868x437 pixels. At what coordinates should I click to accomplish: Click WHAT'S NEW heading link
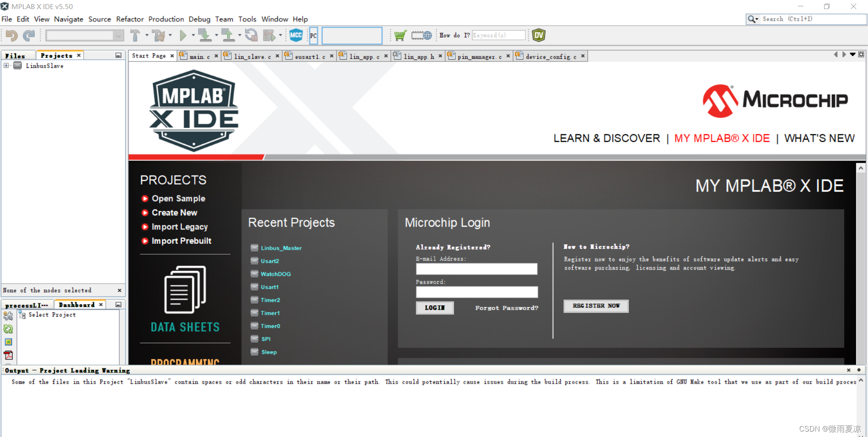click(x=819, y=138)
